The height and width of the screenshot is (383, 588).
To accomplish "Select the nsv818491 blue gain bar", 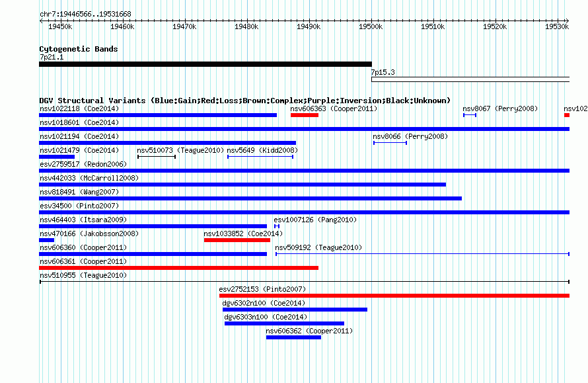I will pos(250,198).
